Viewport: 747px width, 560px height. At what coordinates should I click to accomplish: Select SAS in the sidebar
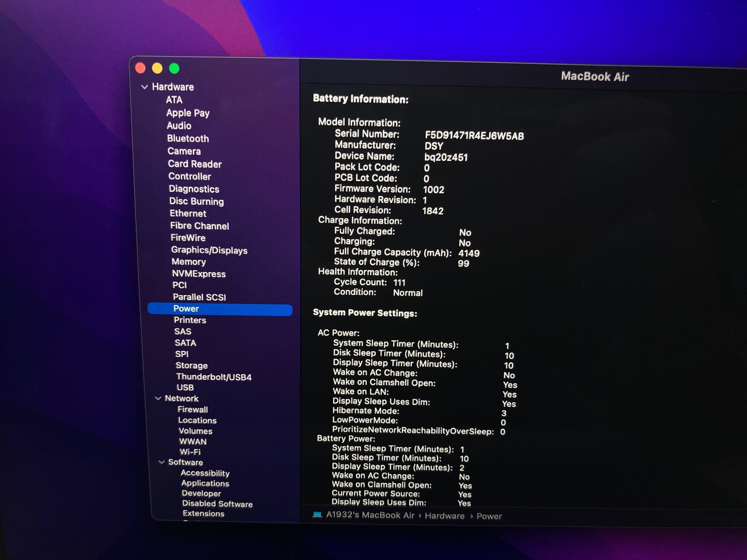coord(183,331)
